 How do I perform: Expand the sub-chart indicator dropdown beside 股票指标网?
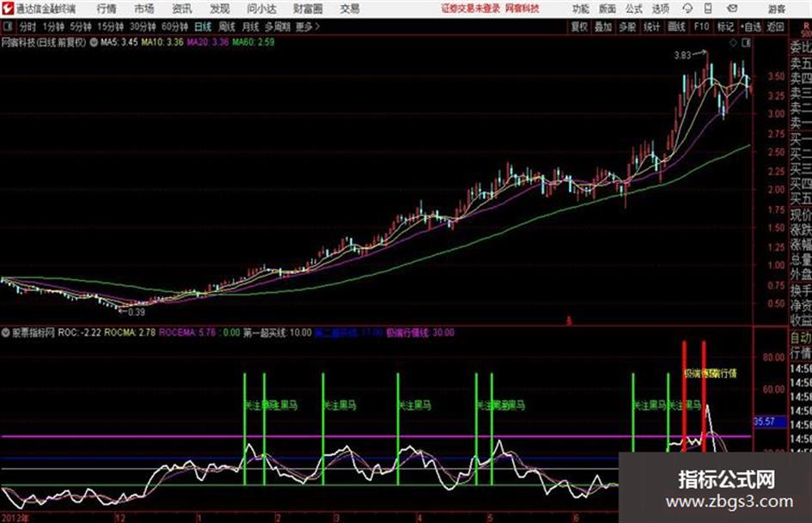coord(6,332)
